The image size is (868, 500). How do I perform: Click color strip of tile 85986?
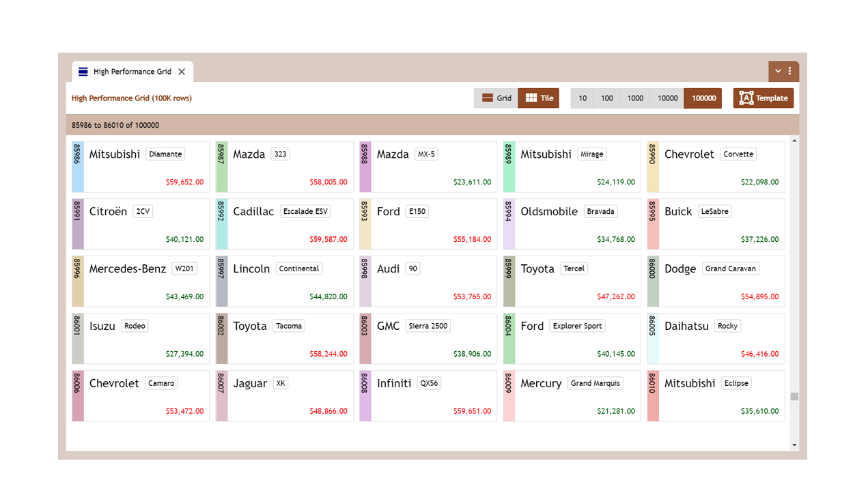(x=78, y=167)
